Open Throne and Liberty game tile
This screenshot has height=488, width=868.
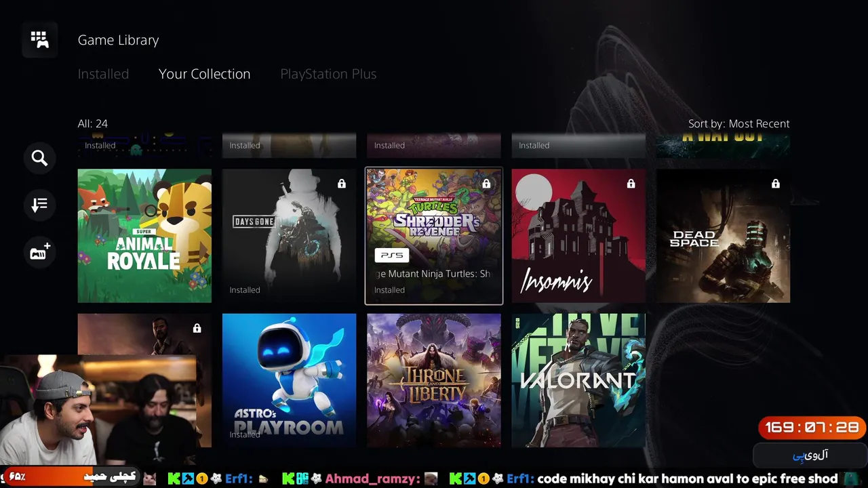(434, 380)
